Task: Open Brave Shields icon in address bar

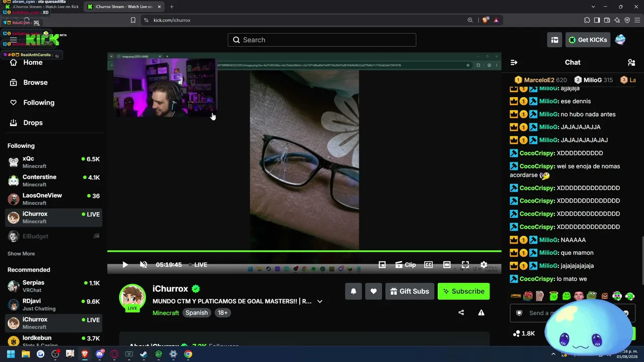Action: click(x=485, y=20)
